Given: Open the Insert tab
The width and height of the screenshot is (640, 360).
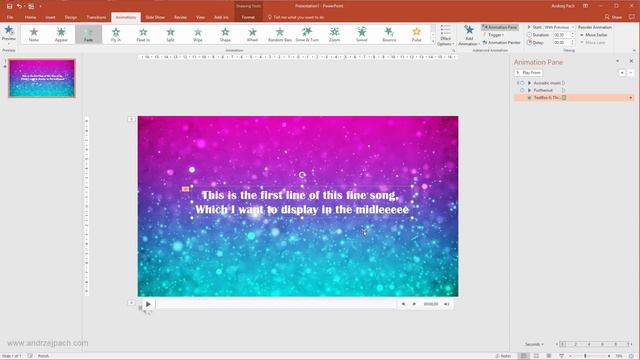Looking at the screenshot, I should click(50, 17).
